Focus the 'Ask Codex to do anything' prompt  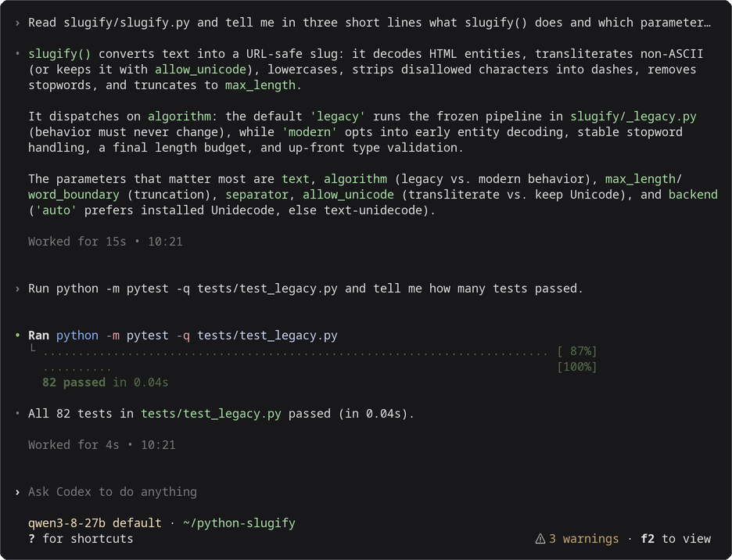(113, 492)
